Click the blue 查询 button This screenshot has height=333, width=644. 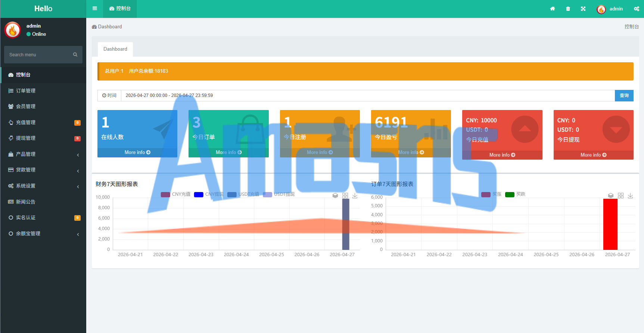[x=624, y=95]
